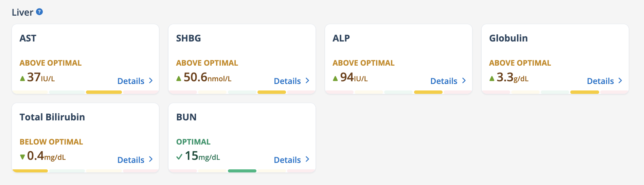Select the Globulin card title
The width and height of the screenshot is (644, 185).
point(508,38)
